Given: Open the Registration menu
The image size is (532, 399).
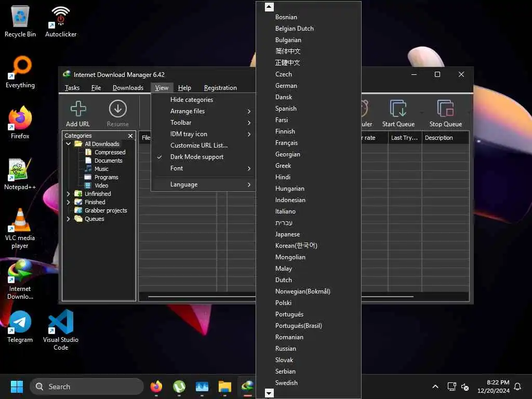Looking at the screenshot, I should coord(220,88).
